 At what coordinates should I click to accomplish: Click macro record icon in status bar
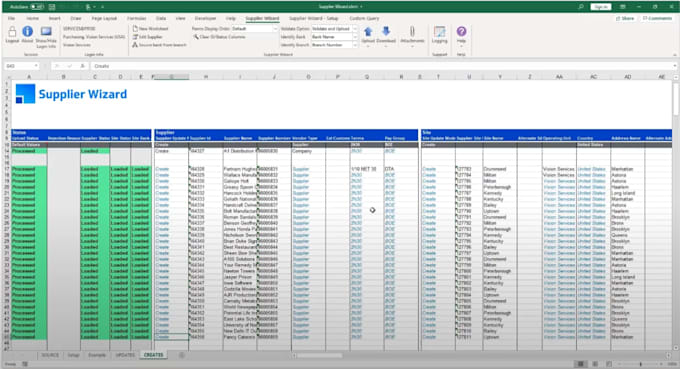25,364
